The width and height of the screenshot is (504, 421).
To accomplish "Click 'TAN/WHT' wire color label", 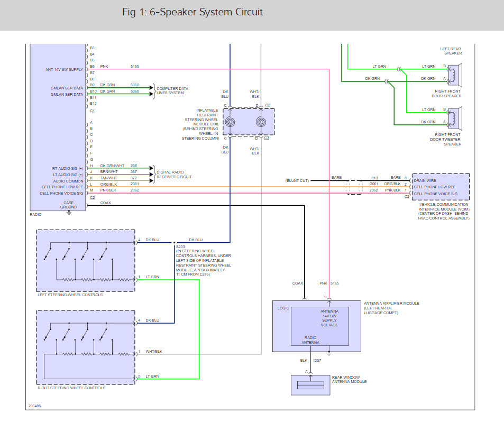I will click(x=108, y=178).
